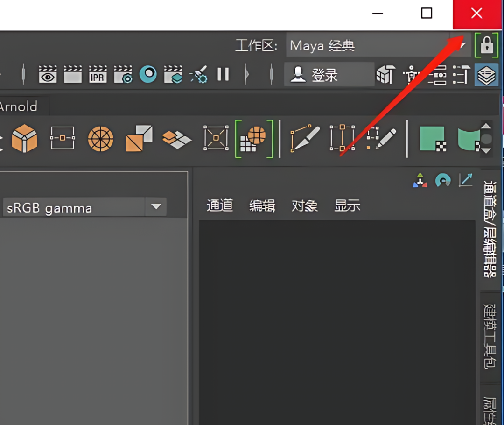Open the Hypershade blue sphere icon
Viewport: 504px width, 425px height.
tap(148, 75)
